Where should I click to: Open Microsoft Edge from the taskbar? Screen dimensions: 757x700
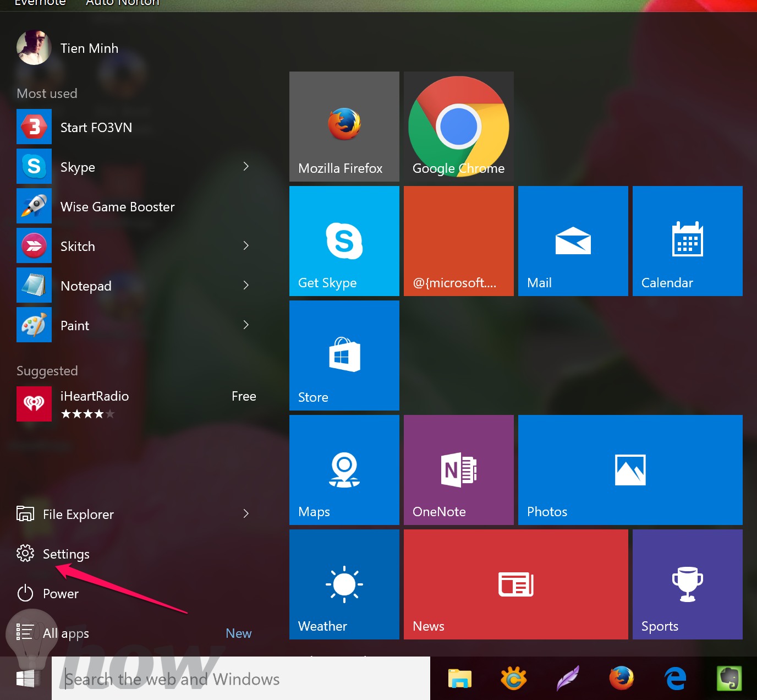676,679
